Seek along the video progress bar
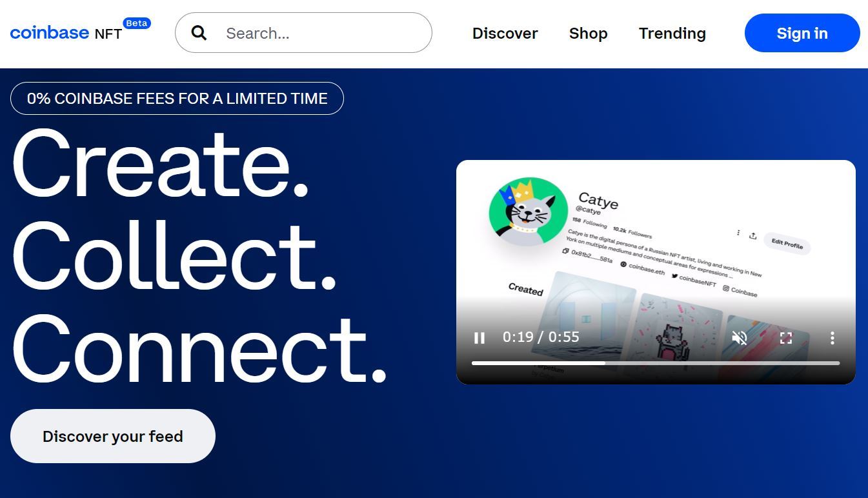 (x=656, y=363)
